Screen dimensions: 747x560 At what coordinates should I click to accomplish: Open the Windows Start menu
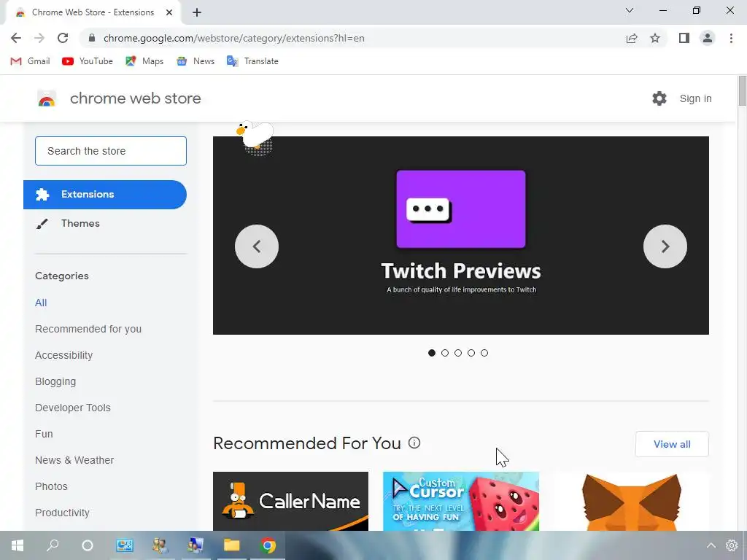click(18, 545)
